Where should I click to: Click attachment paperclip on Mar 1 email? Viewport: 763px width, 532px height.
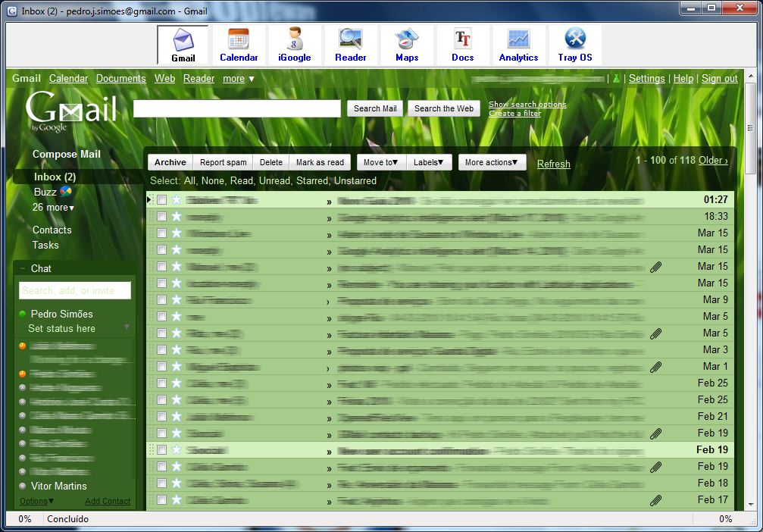(655, 367)
